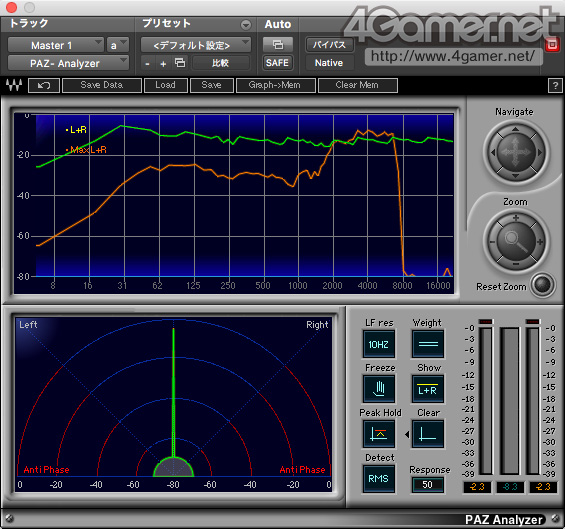The image size is (565, 529).
Task: Click the zoom magnifier knob center
Action: [516, 241]
